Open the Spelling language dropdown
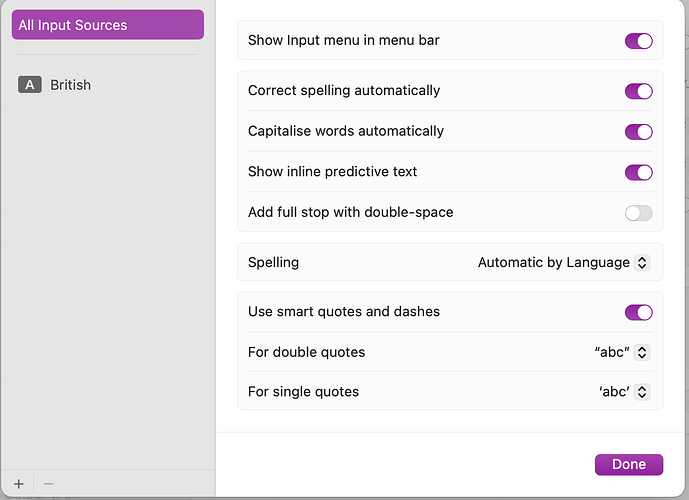The image size is (689, 500). pyautogui.click(x=563, y=263)
